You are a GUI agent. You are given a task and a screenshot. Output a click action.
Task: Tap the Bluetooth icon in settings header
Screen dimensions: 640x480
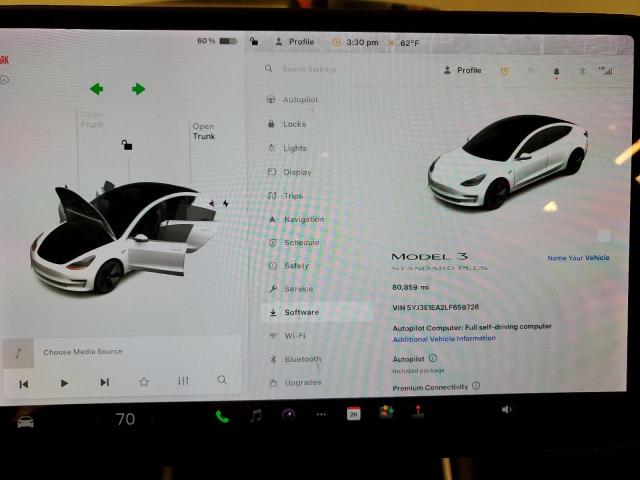(x=582, y=71)
